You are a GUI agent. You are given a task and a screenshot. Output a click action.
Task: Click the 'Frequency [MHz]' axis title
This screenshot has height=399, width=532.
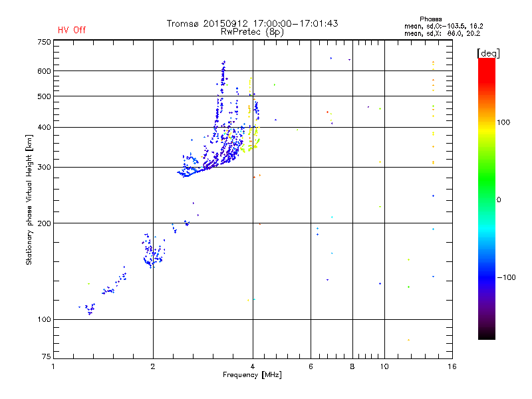tap(252, 375)
